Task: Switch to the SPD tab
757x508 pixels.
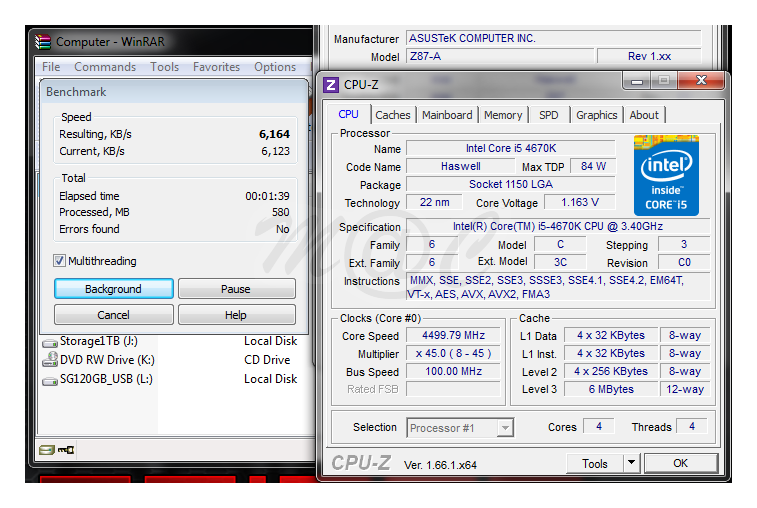Action: point(548,115)
